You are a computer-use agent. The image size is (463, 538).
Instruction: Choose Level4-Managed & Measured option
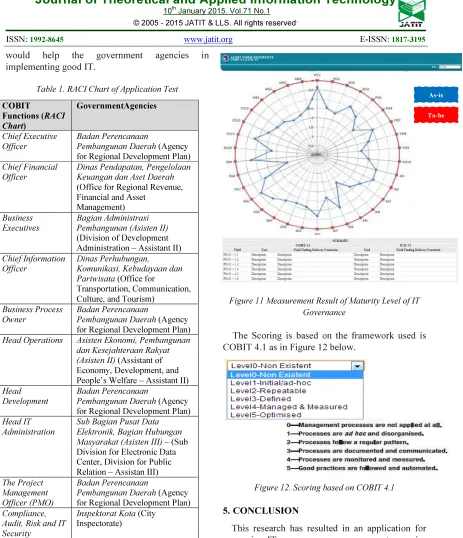pyautogui.click(x=295, y=407)
